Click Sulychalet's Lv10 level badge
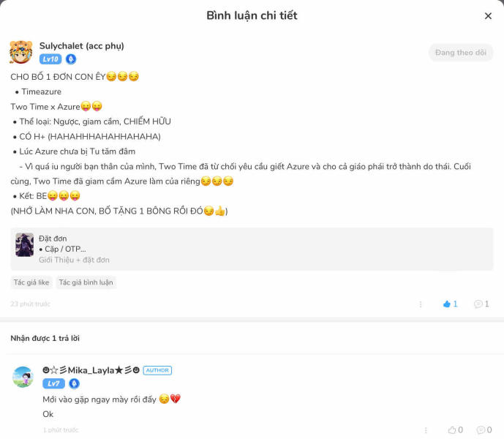 click(x=50, y=59)
